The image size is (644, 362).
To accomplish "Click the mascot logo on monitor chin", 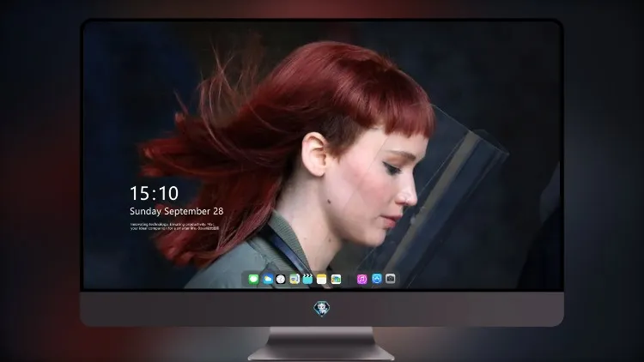I will 322,309.
